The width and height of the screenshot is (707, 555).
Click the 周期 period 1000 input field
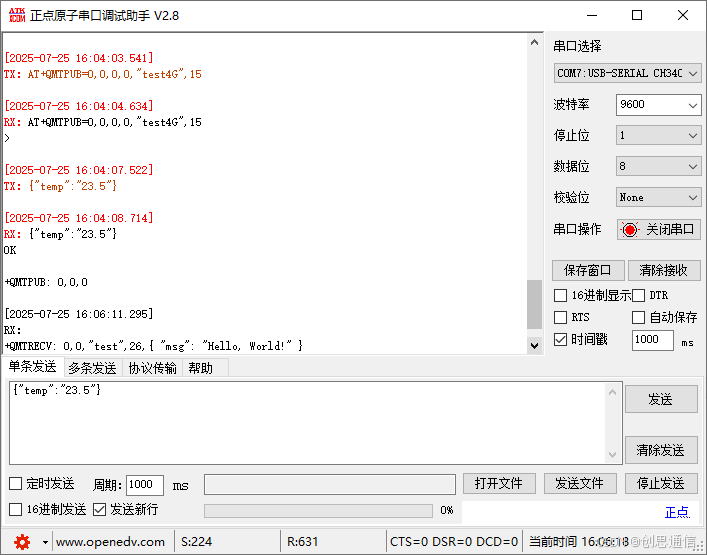(x=144, y=485)
